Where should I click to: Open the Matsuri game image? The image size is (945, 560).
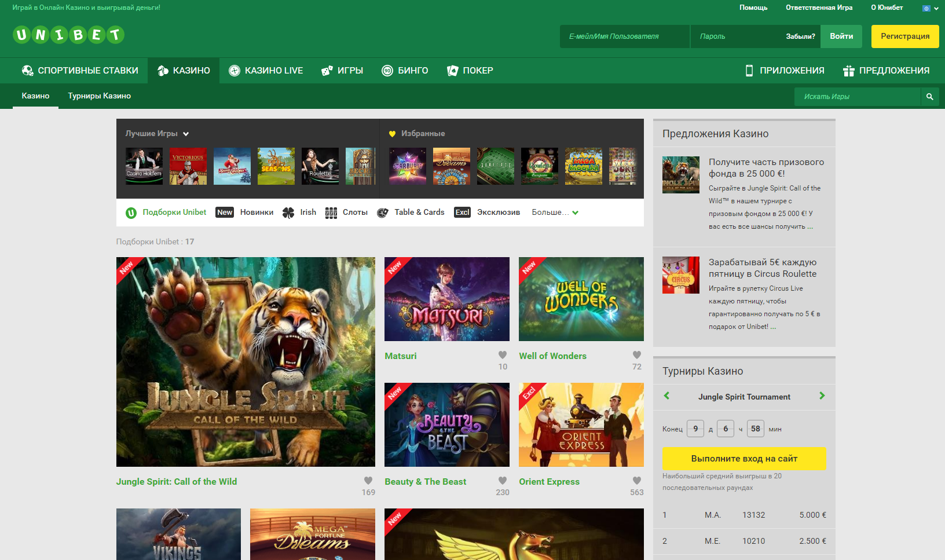pos(447,299)
